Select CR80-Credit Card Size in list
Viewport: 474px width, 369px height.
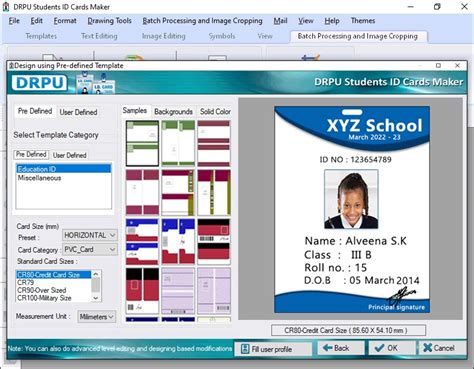[53, 275]
